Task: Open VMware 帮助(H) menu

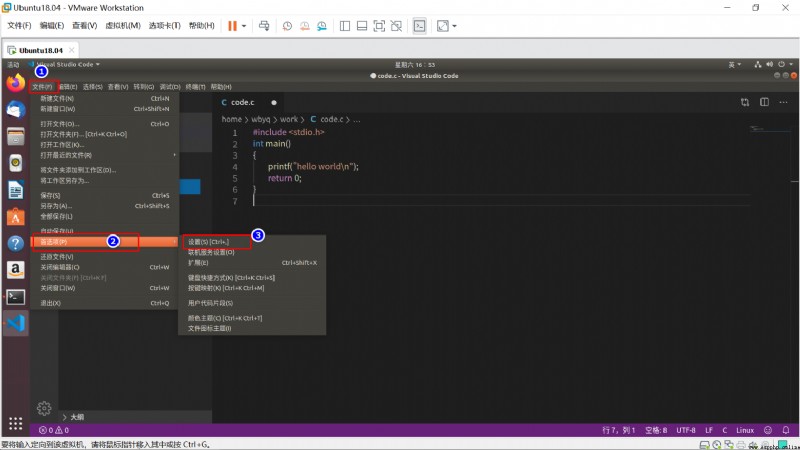Action: [x=202, y=26]
